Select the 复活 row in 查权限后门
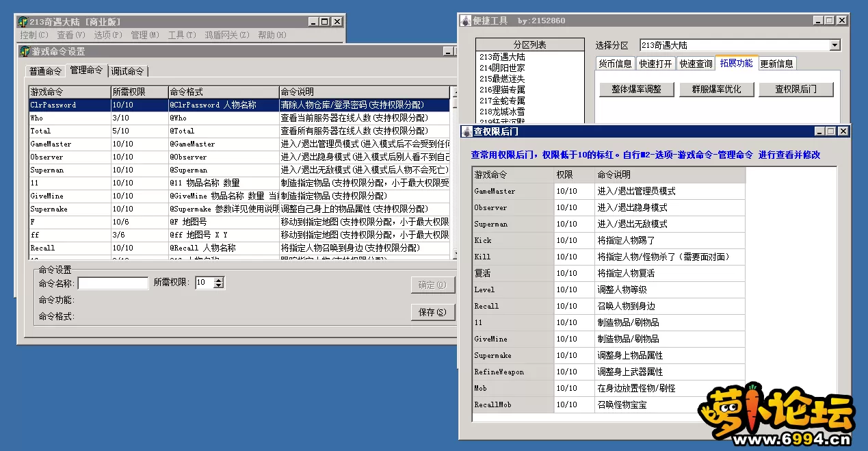 click(x=609, y=273)
